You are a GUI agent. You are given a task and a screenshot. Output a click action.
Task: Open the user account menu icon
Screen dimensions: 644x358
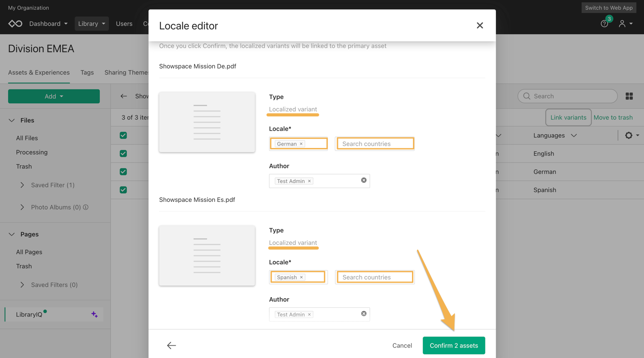pyautogui.click(x=622, y=24)
